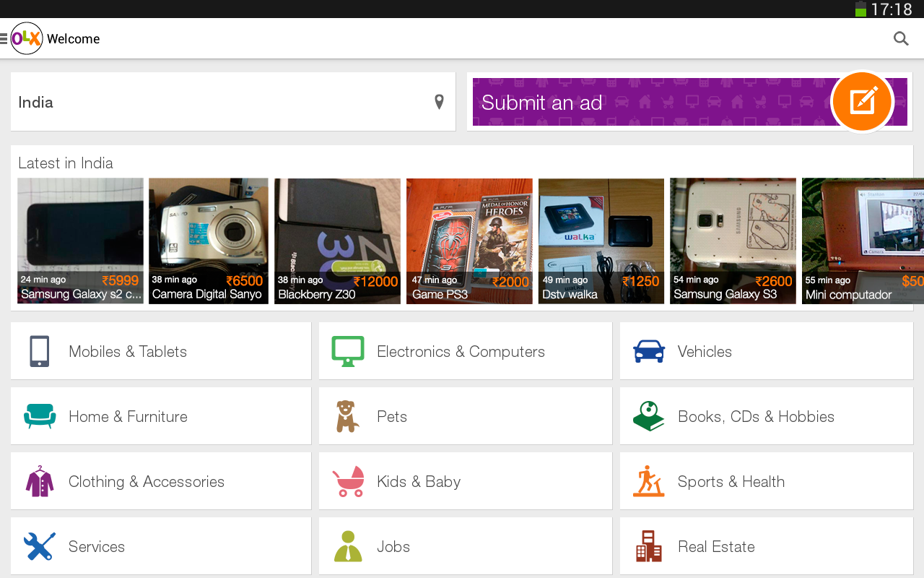Tap the Vehicles car icon

click(649, 351)
